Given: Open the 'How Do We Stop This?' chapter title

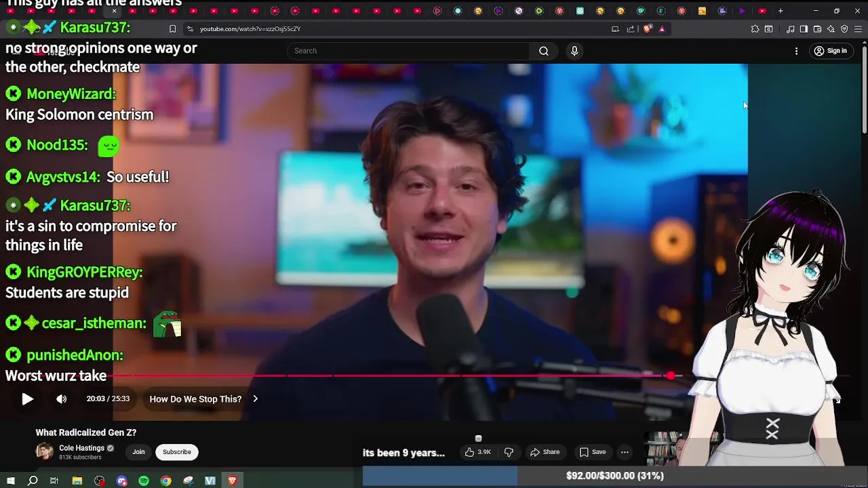Looking at the screenshot, I should click(x=195, y=399).
